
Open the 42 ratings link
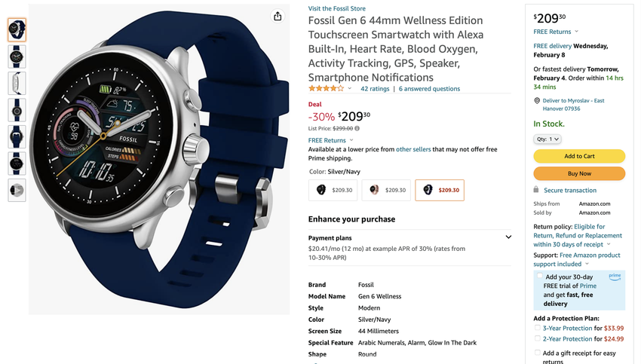[375, 89]
